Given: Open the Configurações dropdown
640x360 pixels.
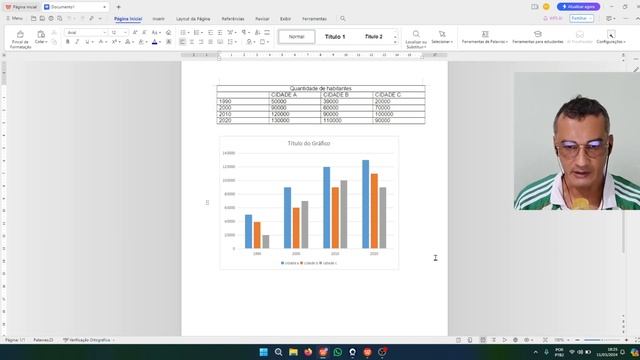Looking at the screenshot, I should 611,37.
